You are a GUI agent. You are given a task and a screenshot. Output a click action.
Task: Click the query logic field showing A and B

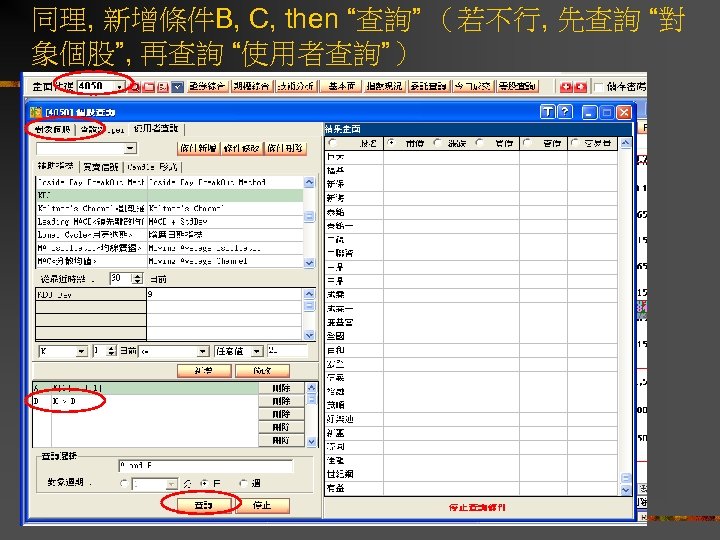[205, 466]
